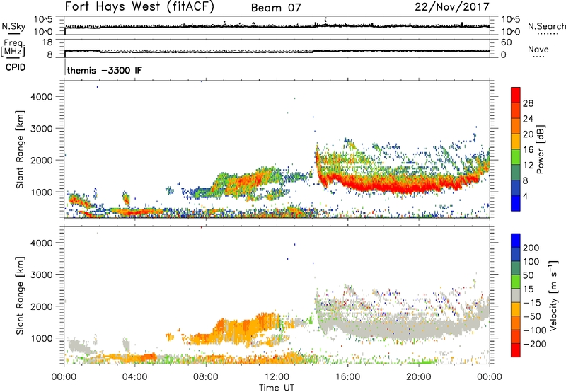566x392 pixels.
Task: Pick the Velocity colorbar segment between -15 and -50
Action: (516, 309)
